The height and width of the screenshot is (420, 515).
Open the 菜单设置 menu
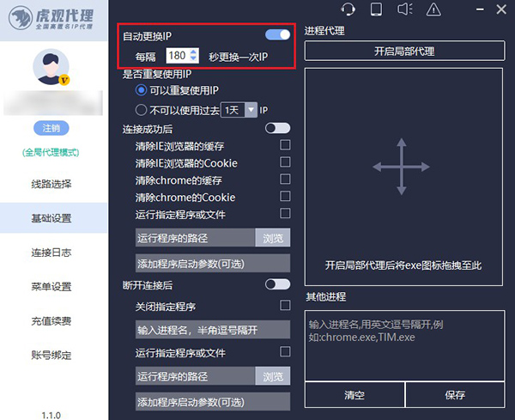(x=53, y=287)
